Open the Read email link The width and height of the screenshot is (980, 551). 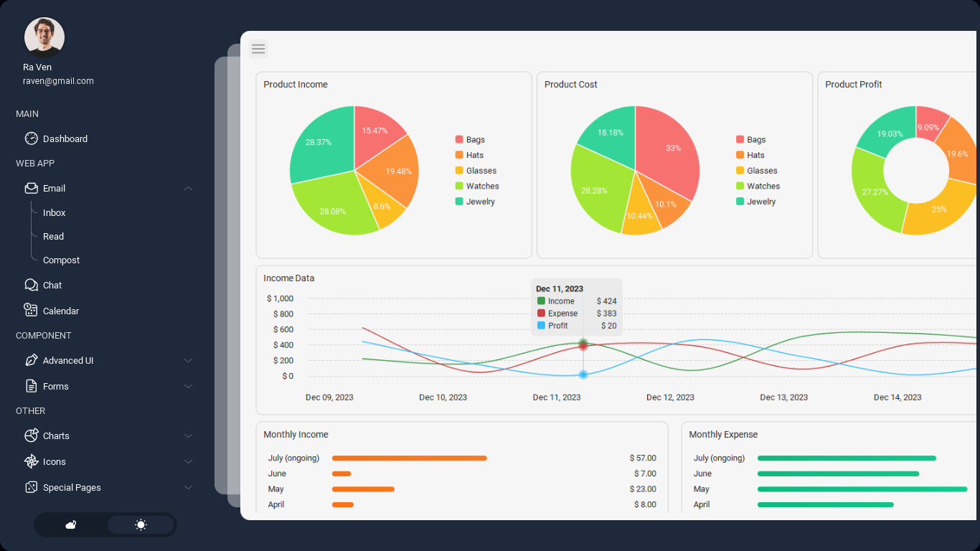pyautogui.click(x=53, y=236)
